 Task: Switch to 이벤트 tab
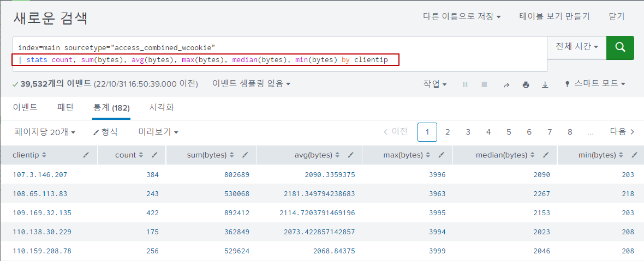(x=25, y=108)
